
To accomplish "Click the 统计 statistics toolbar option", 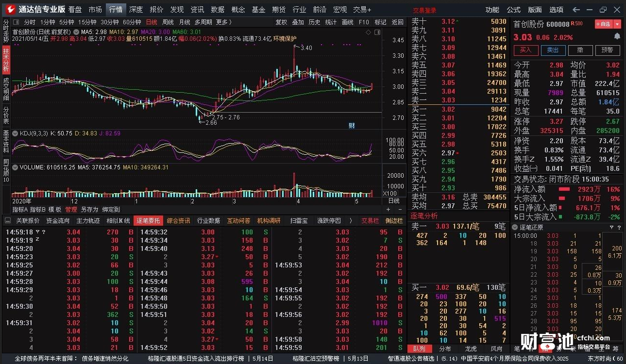I will pos(331,22).
